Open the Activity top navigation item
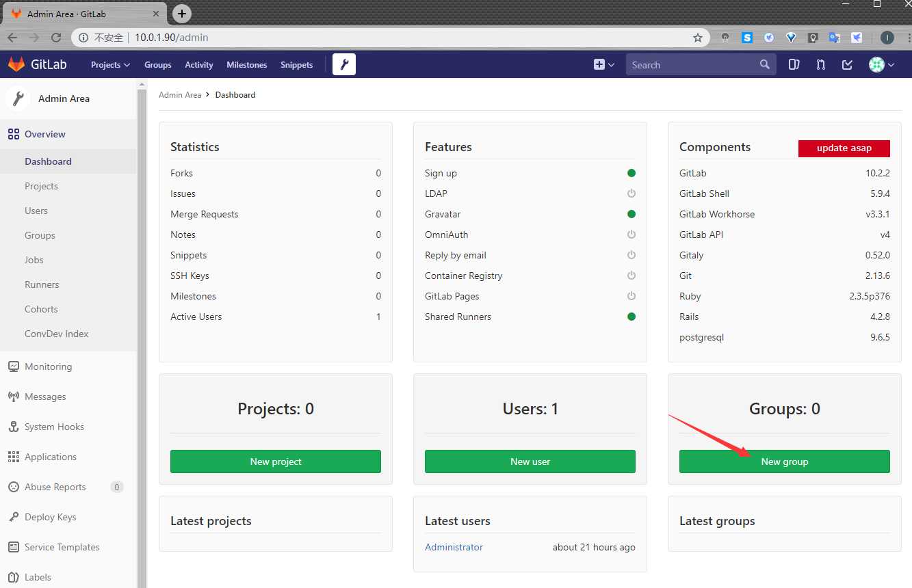Screen dimensions: 912x588 [199, 65]
